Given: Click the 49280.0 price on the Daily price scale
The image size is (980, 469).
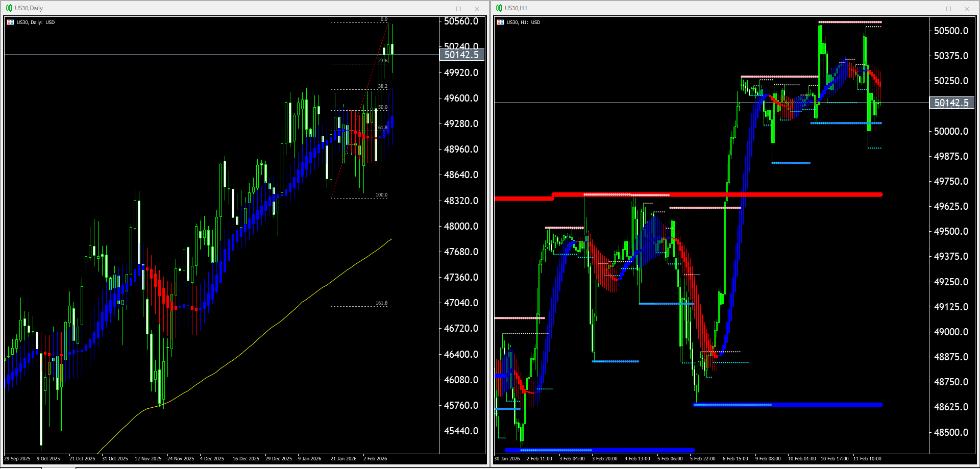Looking at the screenshot, I should (461, 124).
